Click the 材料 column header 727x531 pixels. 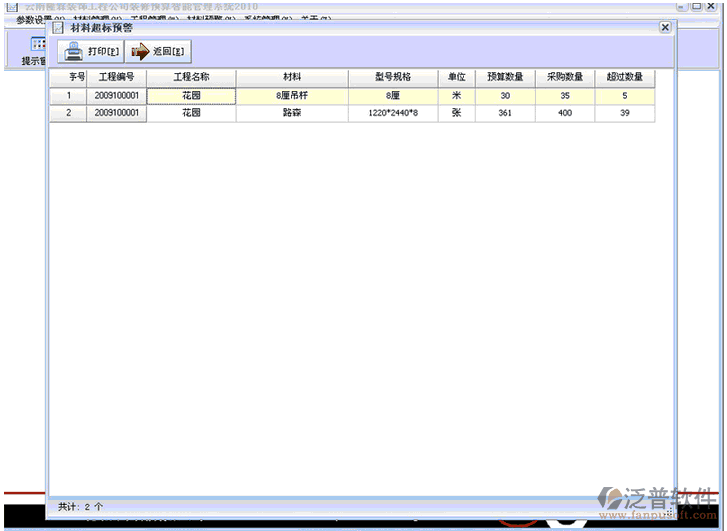click(x=292, y=77)
